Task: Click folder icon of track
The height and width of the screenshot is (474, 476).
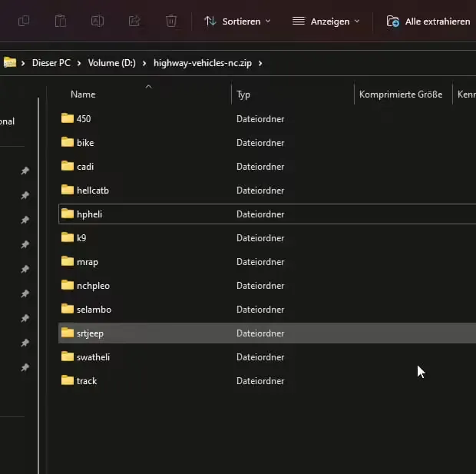Action: [x=68, y=380]
